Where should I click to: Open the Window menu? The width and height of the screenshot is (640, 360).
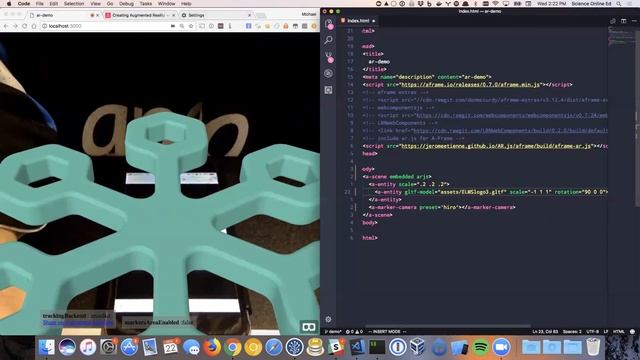(167, 4)
